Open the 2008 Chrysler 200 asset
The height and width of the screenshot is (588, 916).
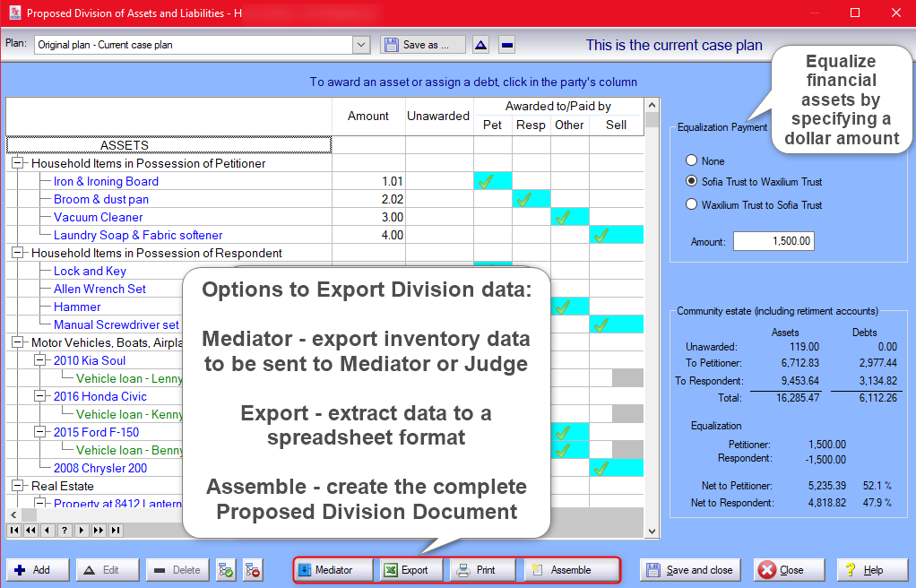99,468
